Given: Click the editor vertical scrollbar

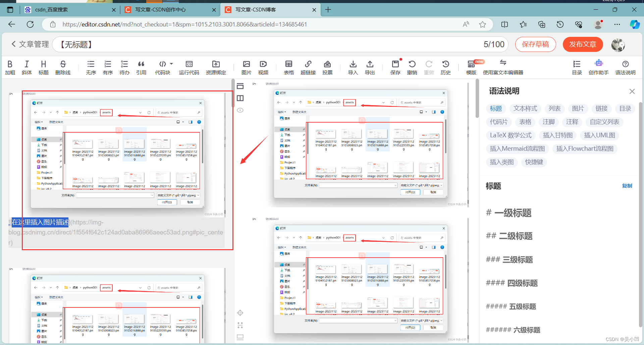Looking at the screenshot, I should 233,94.
